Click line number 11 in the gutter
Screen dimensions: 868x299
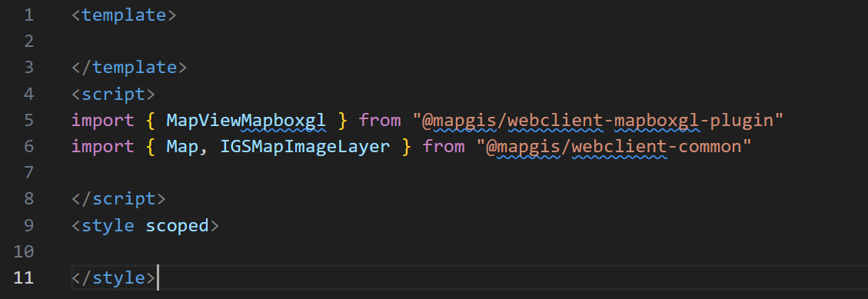(23, 277)
